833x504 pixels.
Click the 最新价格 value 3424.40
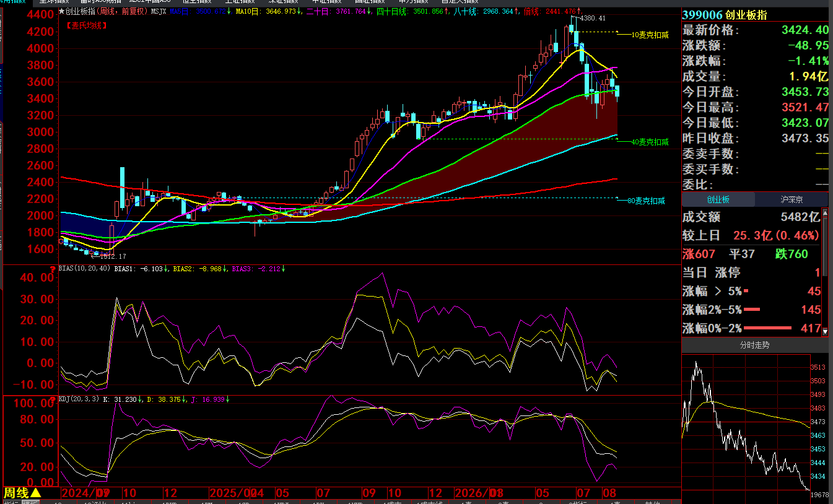pyautogui.click(x=805, y=30)
